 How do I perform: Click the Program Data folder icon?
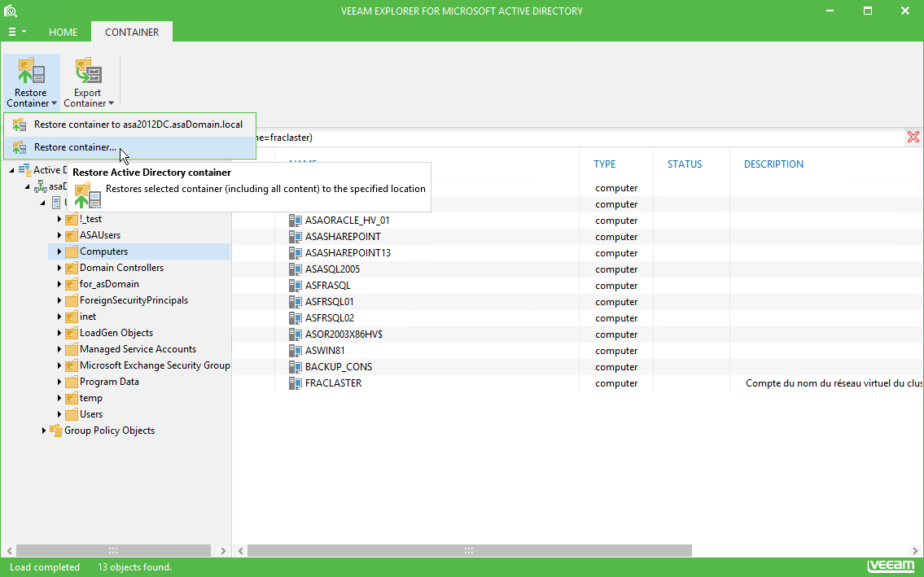(x=72, y=382)
